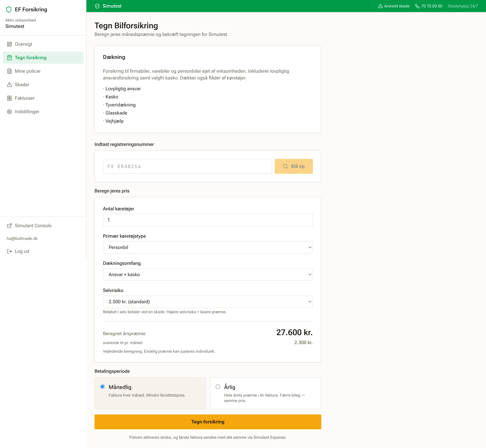This screenshot has width=486, height=448.
Task: Click the Simutest shield icon in header
Action: pos(97,6)
